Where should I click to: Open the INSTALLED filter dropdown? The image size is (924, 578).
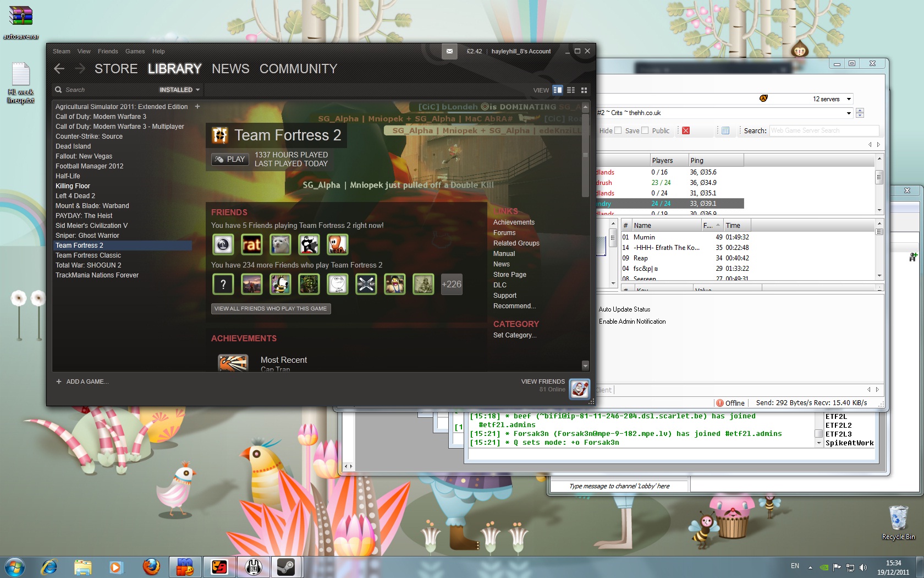click(x=180, y=90)
